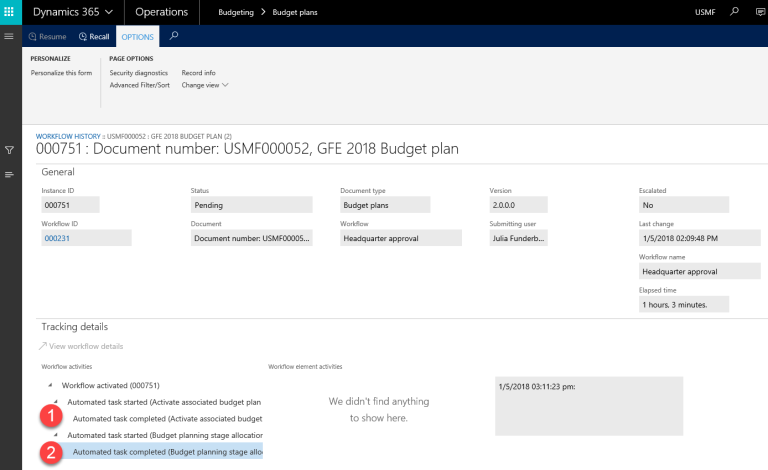Click the search icon in action pane
768x470 pixels.
(174, 36)
